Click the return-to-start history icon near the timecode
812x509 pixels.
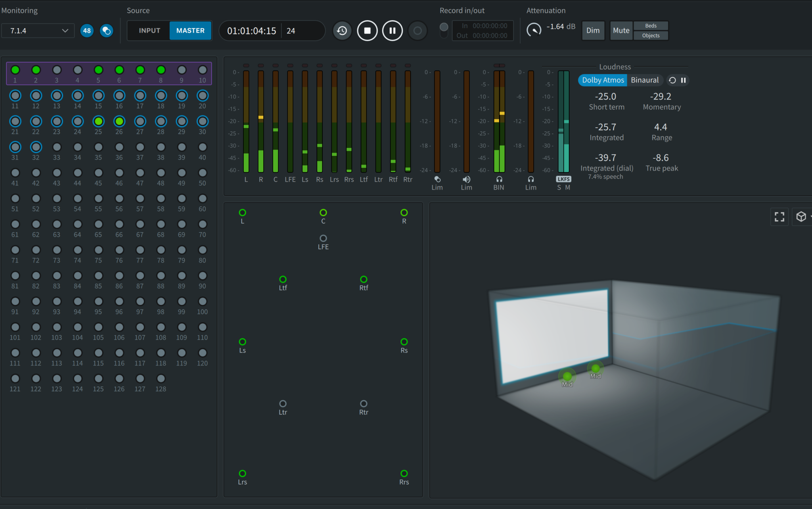pyautogui.click(x=342, y=31)
